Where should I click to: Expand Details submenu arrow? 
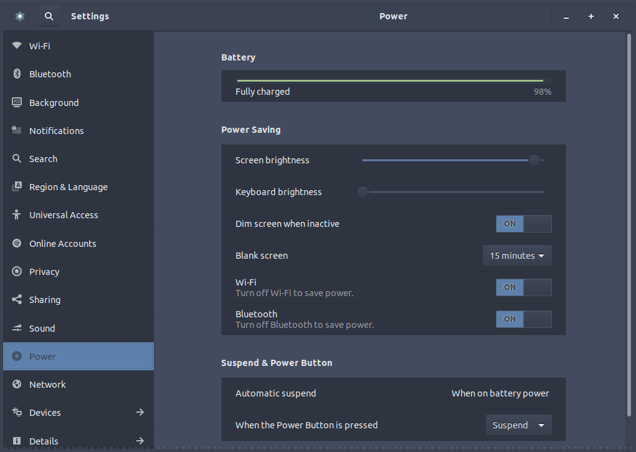coord(140,441)
